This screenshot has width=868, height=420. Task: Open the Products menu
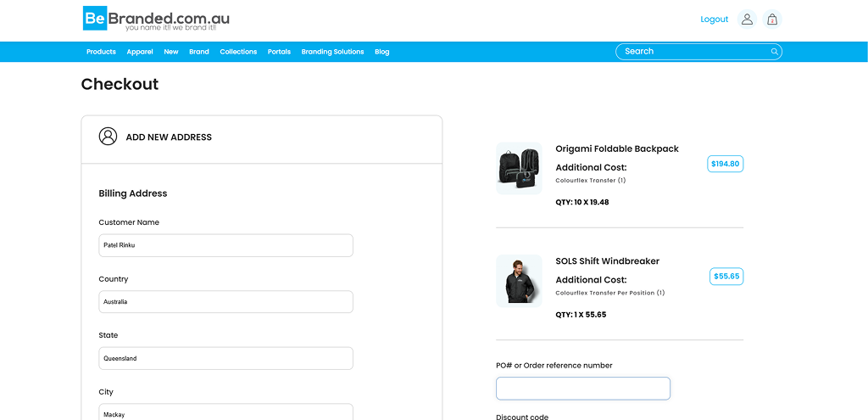101,52
